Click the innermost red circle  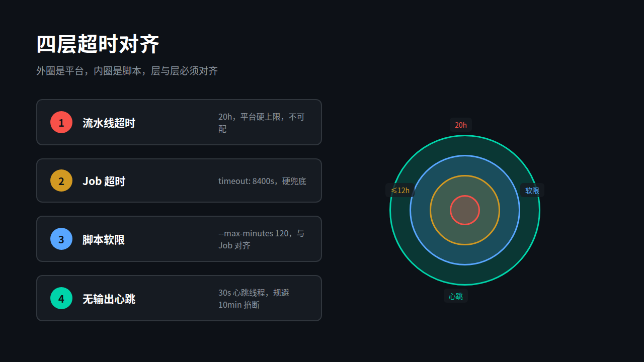pyautogui.click(x=465, y=210)
